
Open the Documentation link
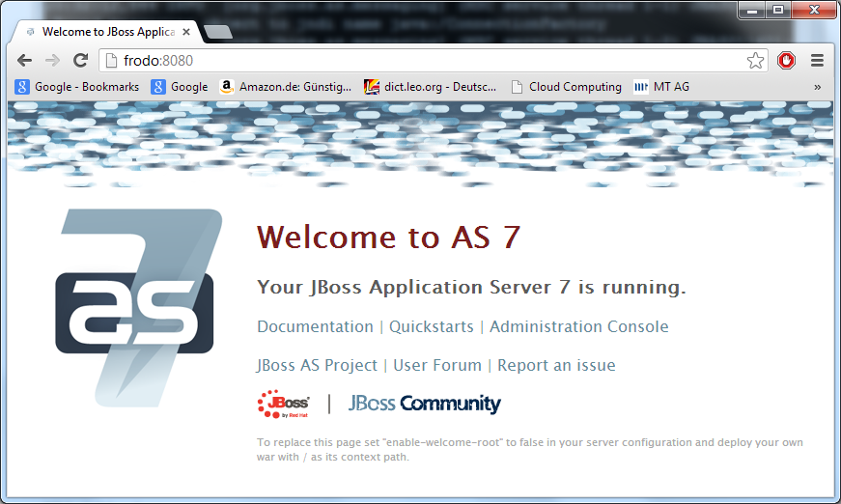click(315, 326)
